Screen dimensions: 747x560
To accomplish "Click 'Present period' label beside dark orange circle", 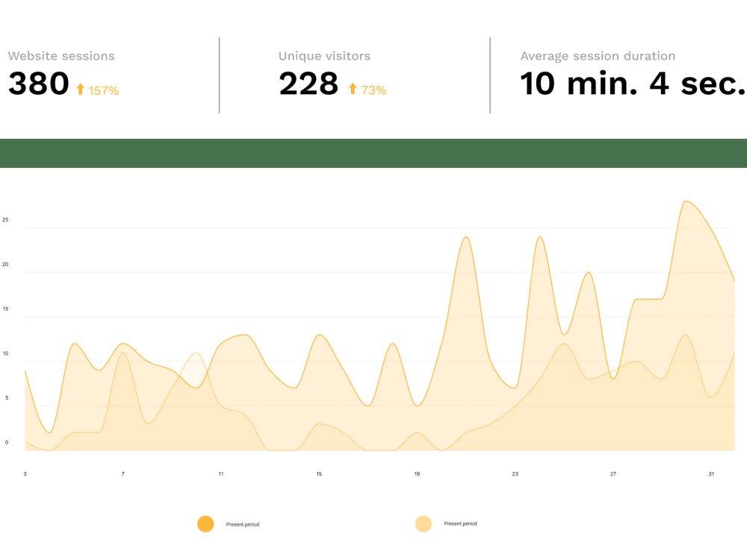I will (243, 524).
